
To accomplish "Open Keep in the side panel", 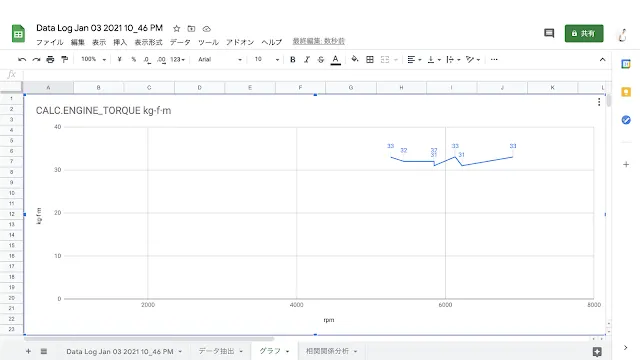I will click(x=626, y=92).
